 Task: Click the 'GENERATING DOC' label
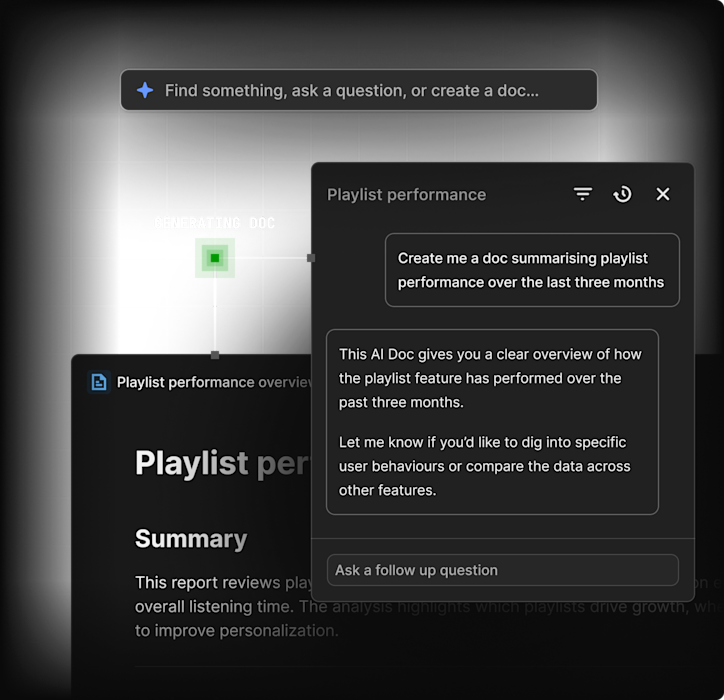(x=215, y=223)
